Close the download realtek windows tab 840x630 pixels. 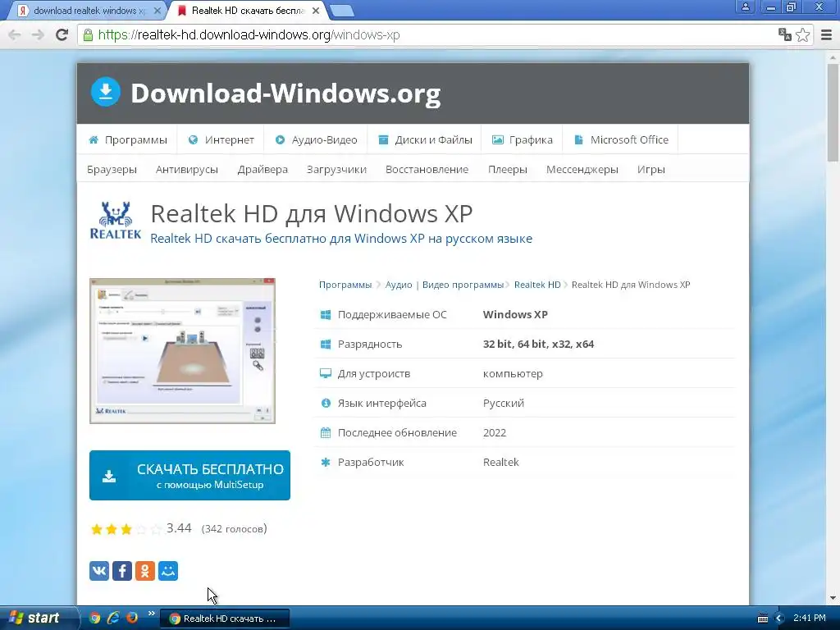(157, 11)
